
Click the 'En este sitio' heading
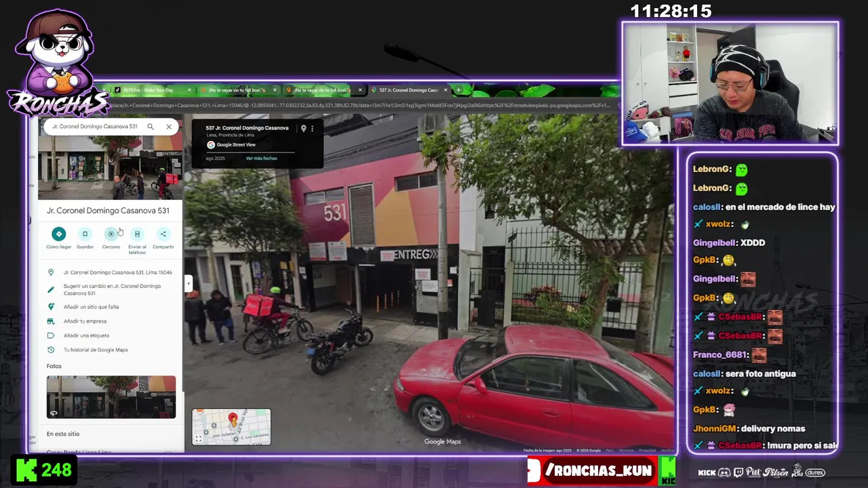pyautogui.click(x=63, y=434)
